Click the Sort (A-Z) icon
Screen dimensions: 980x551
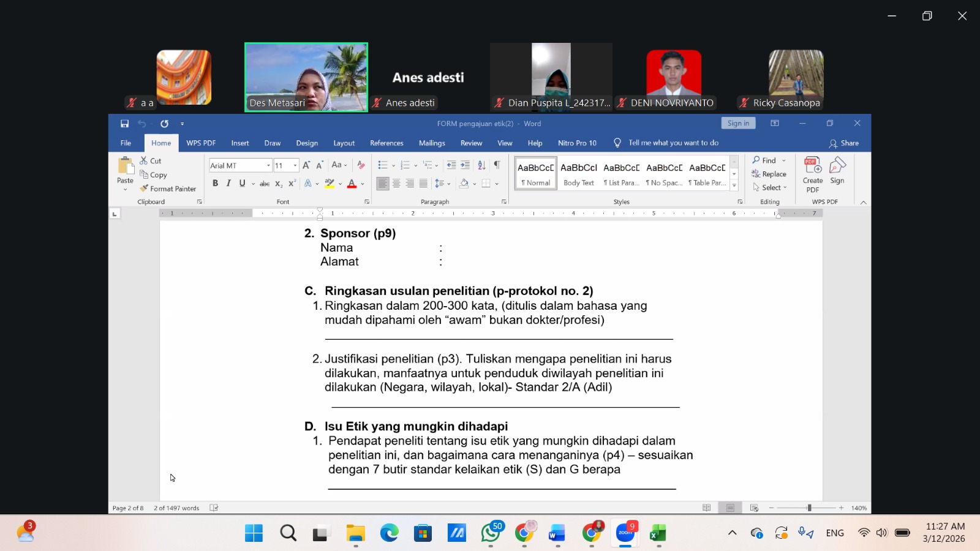(481, 165)
